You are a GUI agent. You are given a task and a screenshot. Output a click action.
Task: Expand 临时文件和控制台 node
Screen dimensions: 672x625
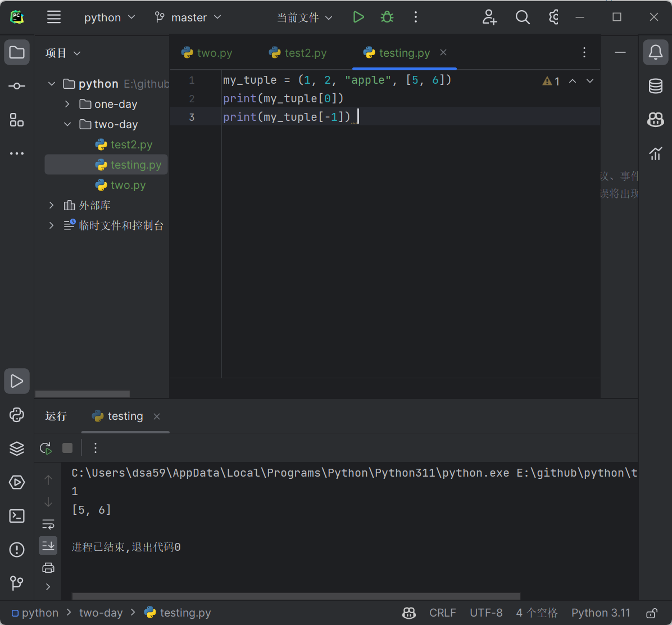click(x=52, y=225)
